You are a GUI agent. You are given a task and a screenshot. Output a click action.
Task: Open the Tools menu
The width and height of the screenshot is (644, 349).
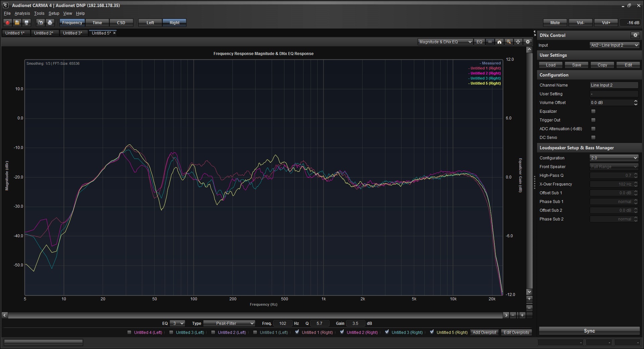(39, 13)
